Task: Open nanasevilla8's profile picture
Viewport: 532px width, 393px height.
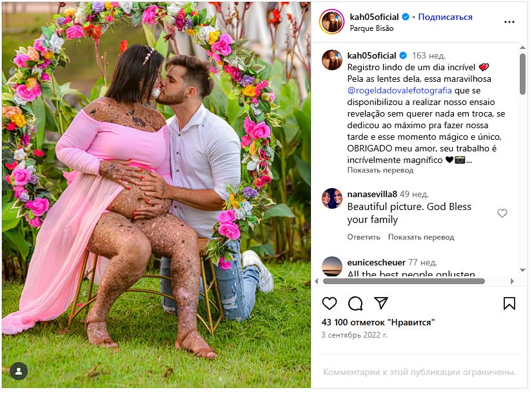Action: [x=332, y=198]
